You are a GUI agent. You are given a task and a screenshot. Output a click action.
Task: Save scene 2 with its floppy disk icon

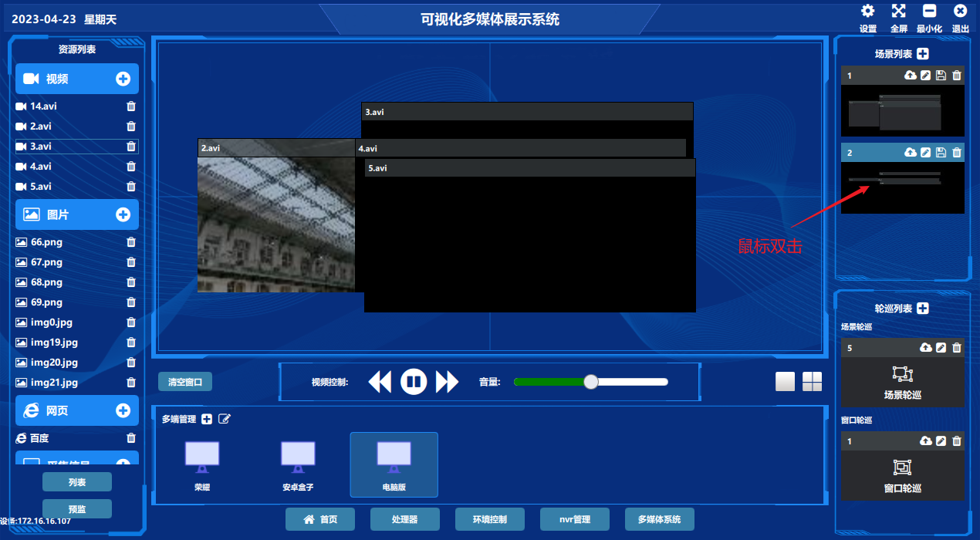click(x=941, y=153)
